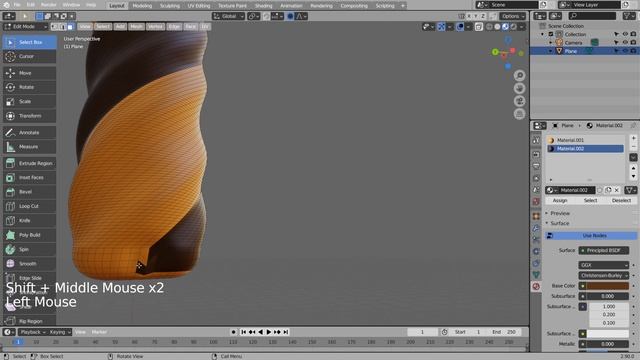
Task: Activate the Annotate tool
Action: 29,133
